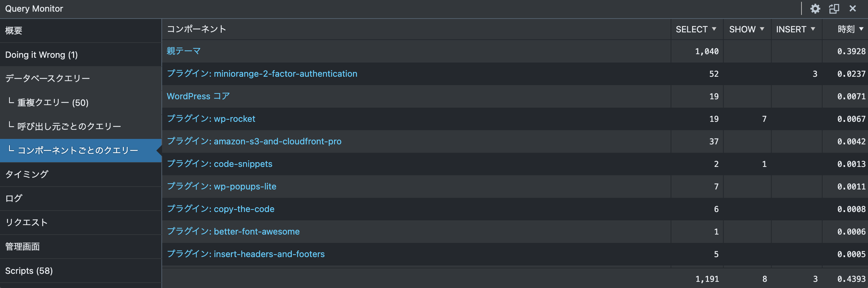This screenshot has height=288, width=868.
Task: Select コンポーネントごとのクエリー sub-panel
Action: tap(81, 150)
